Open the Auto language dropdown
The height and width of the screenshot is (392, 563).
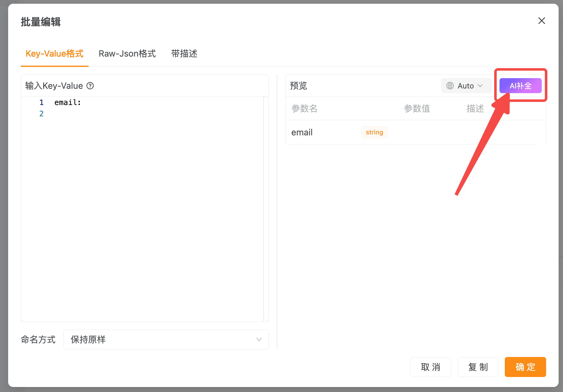click(x=465, y=86)
